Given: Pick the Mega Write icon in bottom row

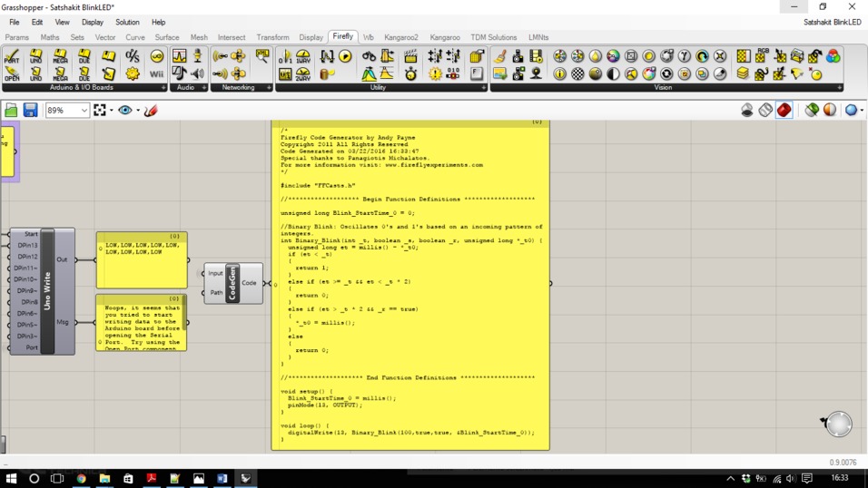Looking at the screenshot, I should pyautogui.click(x=60, y=73).
